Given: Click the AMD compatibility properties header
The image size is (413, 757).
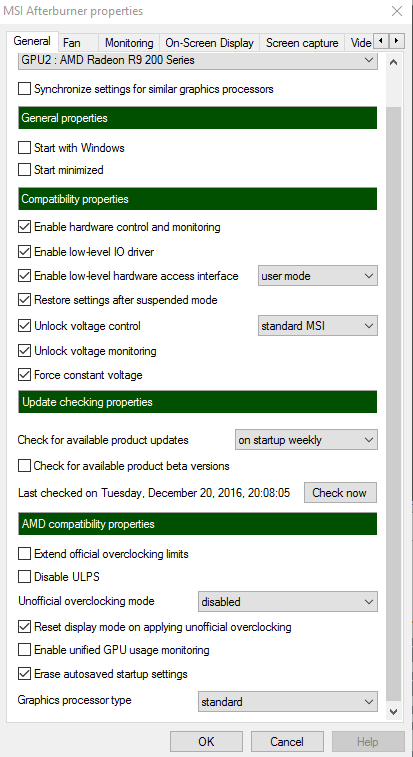Looking at the screenshot, I should coord(198,524).
